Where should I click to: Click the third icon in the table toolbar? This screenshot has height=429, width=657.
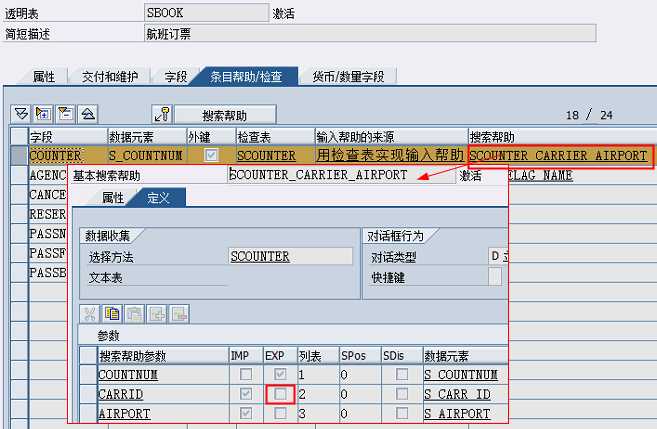[x=65, y=114]
